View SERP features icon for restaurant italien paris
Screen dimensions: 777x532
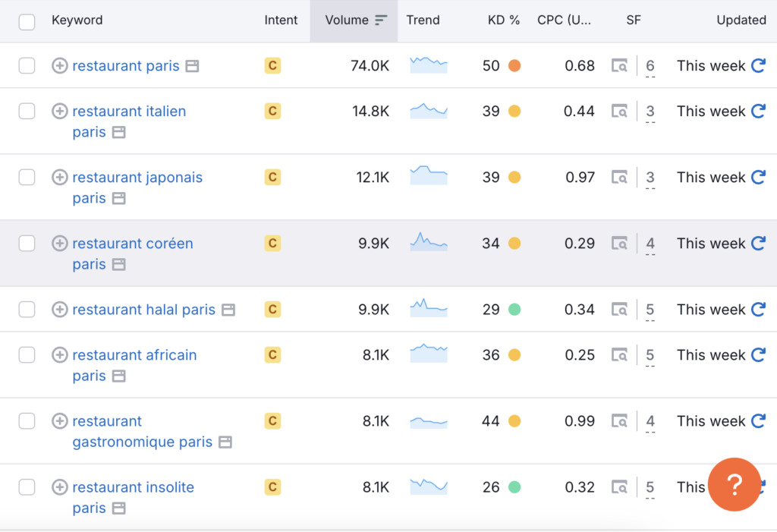pyautogui.click(x=619, y=111)
